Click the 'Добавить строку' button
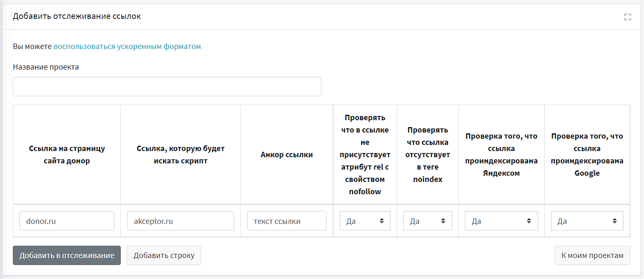 (164, 255)
